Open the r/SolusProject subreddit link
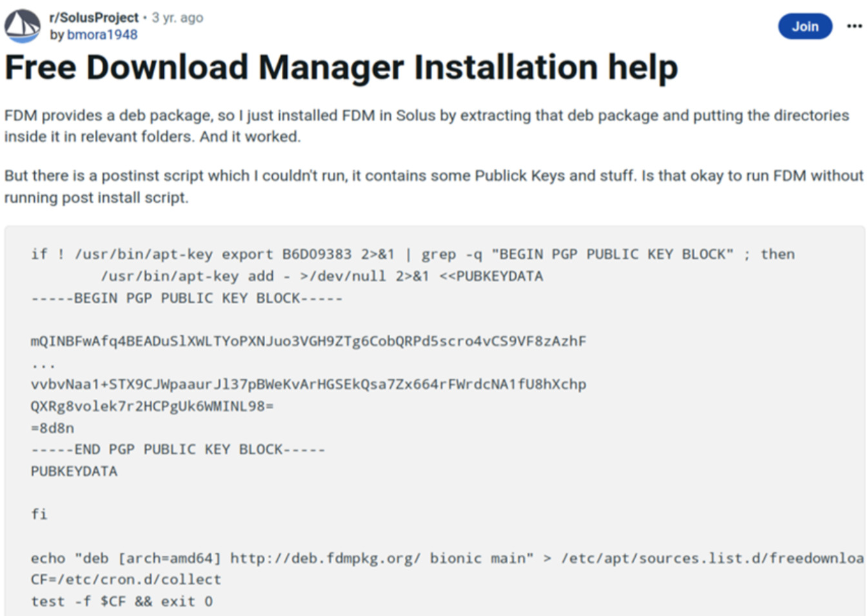The image size is (868, 616). pos(94,17)
